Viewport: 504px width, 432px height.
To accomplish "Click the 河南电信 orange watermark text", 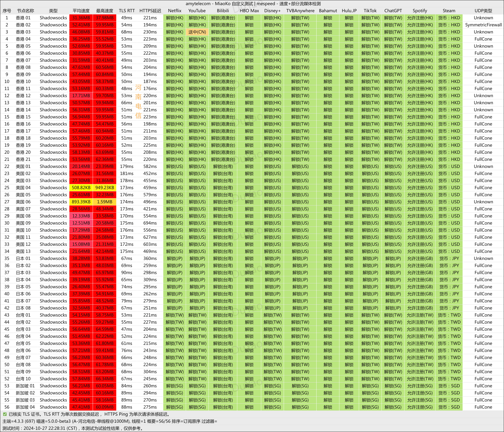I will [x=138, y=102].
